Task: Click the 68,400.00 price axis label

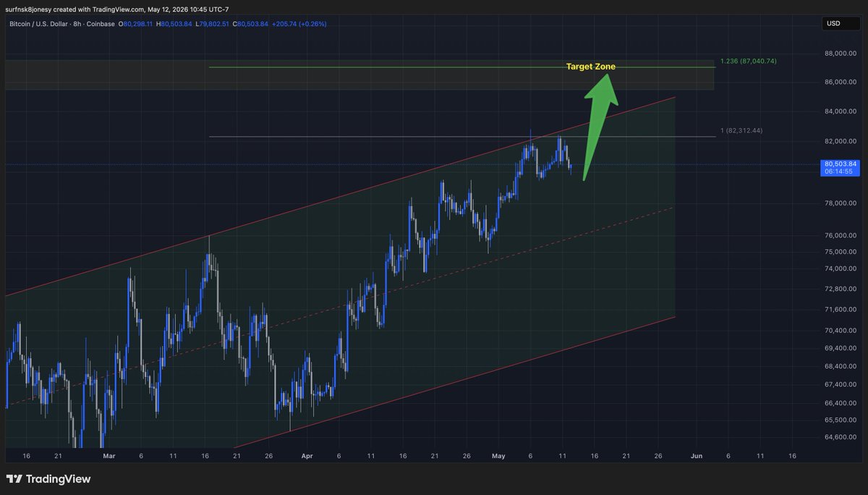Action: [839, 366]
